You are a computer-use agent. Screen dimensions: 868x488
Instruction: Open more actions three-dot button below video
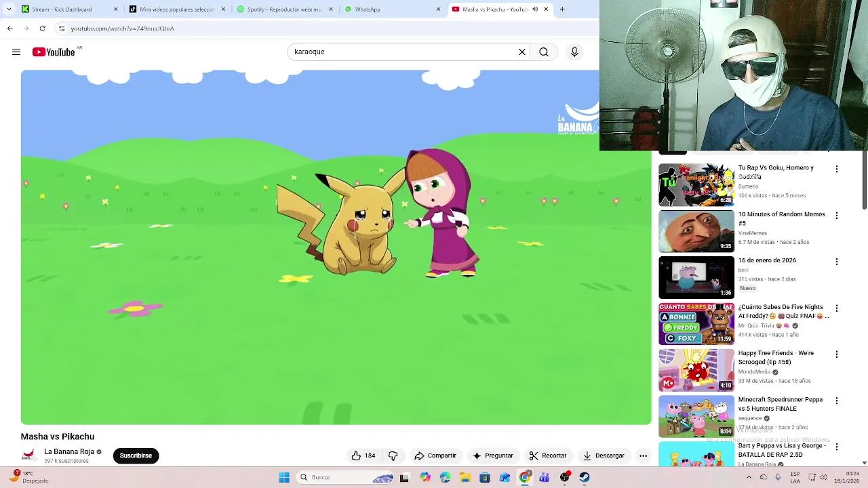643,455
